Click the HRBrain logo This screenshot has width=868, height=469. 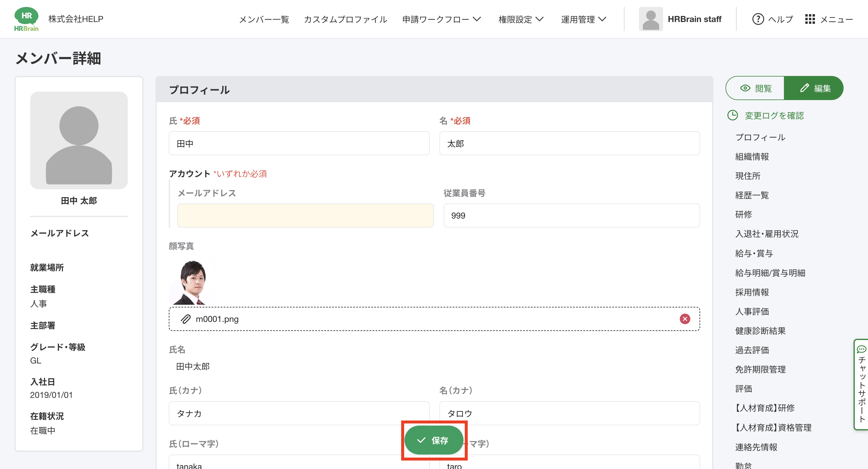pos(26,19)
